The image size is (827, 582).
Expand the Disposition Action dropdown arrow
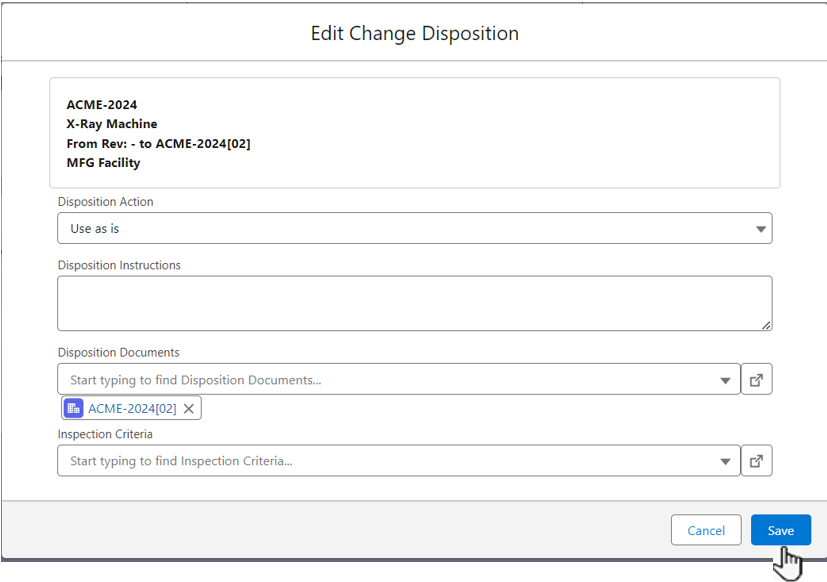pos(761,229)
